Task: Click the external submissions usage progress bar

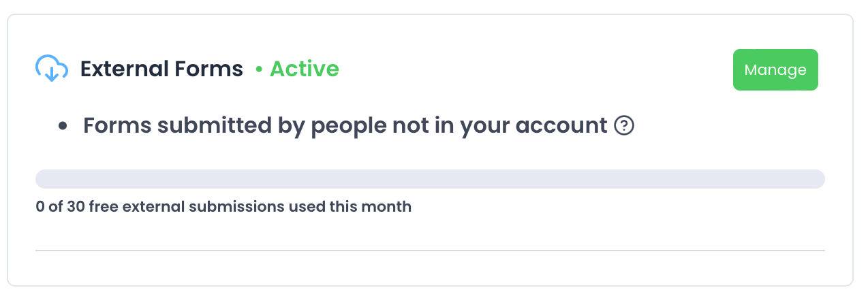Action: (429, 179)
